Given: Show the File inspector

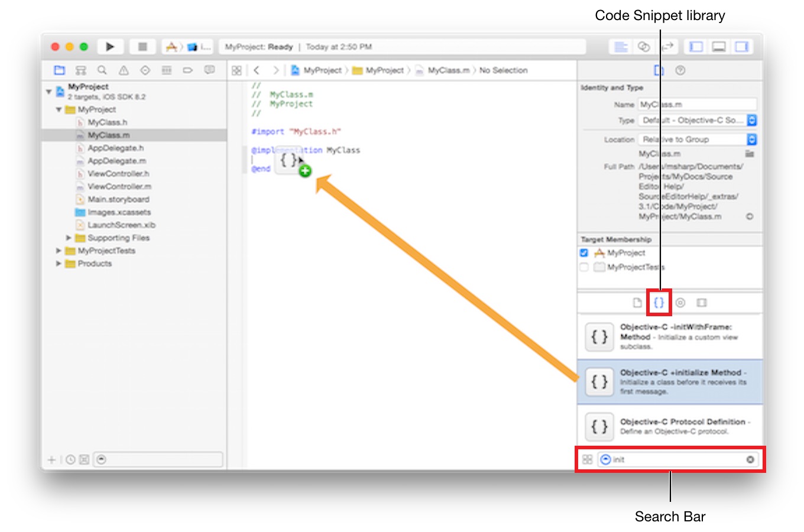Looking at the screenshot, I should [x=659, y=70].
